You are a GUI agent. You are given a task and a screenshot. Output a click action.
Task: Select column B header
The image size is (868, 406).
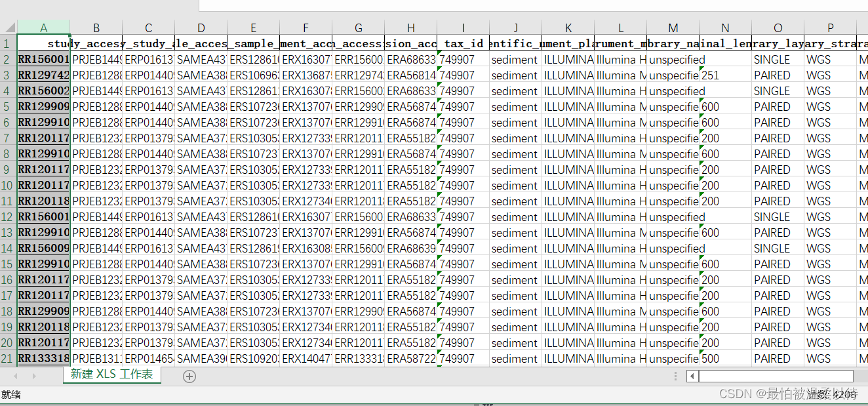tap(96, 28)
